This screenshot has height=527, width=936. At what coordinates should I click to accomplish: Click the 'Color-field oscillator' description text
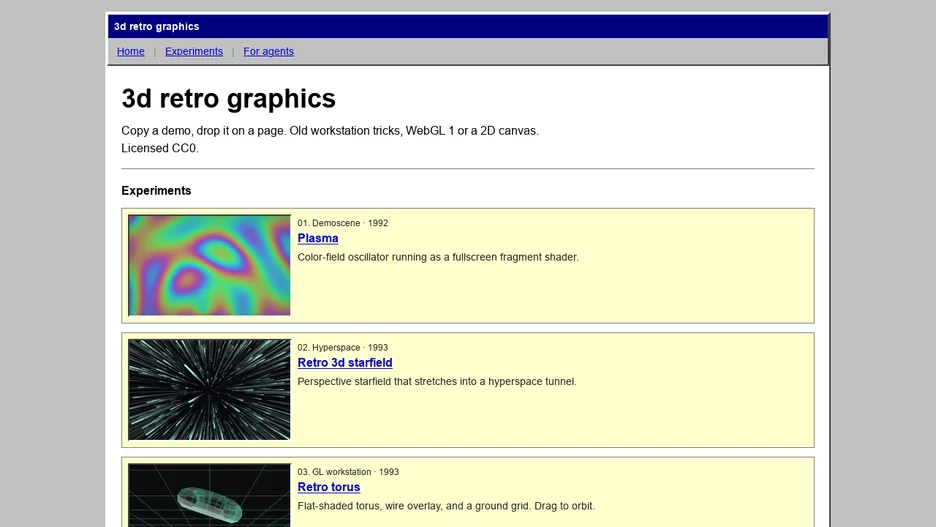[438, 257]
